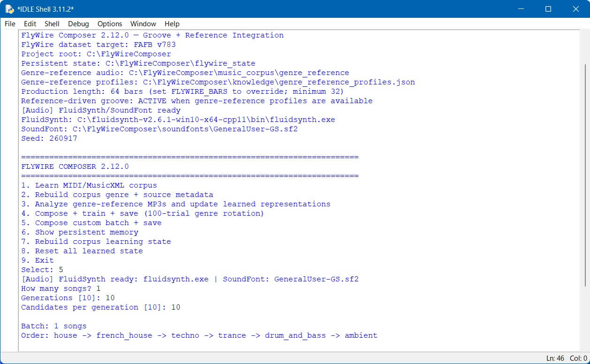590x364 pixels.
Task: Click 'Candidates per generation [10]: 10' line
Action: [x=101, y=307]
